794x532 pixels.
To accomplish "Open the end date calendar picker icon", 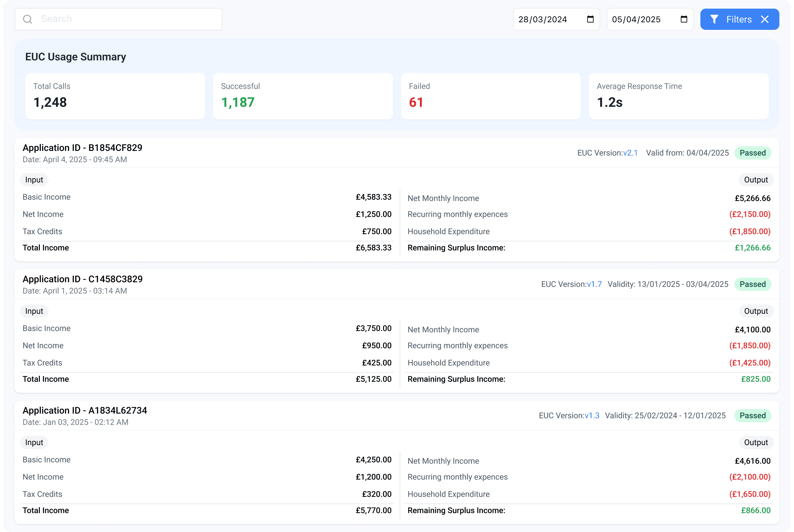I will (x=684, y=19).
